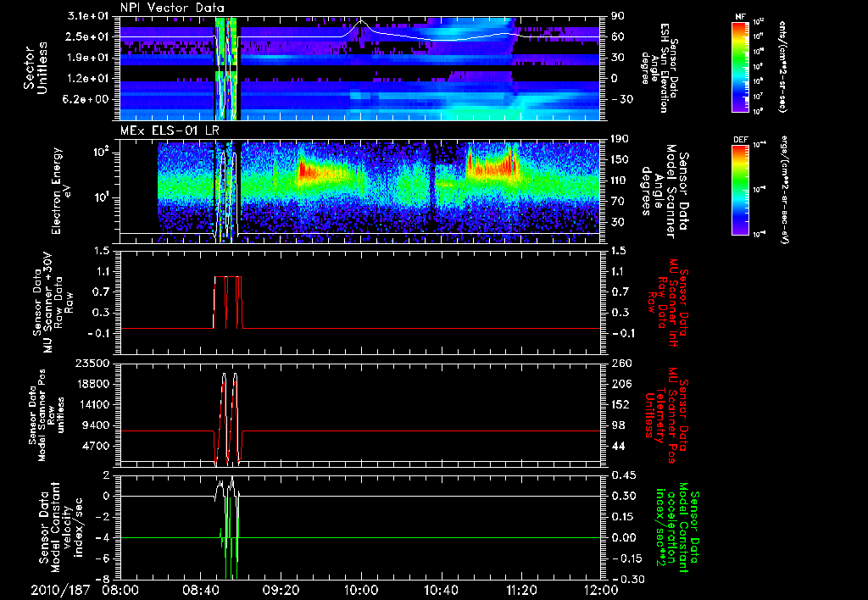Click the 08:40 time axis label

[200, 590]
